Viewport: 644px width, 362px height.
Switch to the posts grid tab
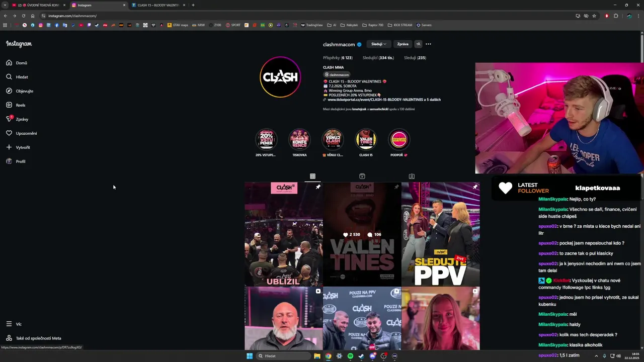tap(312, 176)
